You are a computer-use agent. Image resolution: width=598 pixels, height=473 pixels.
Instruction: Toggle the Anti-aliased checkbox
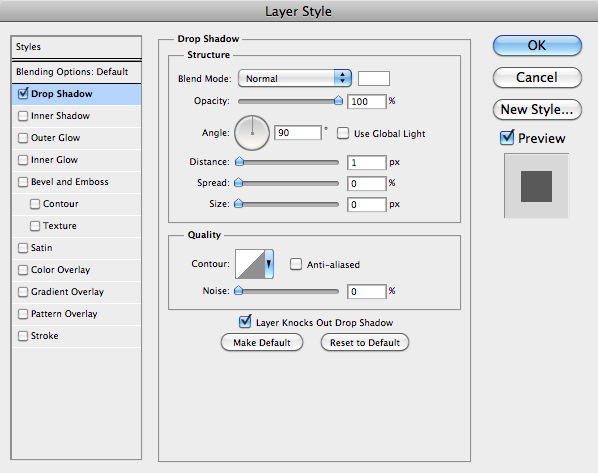click(x=296, y=264)
